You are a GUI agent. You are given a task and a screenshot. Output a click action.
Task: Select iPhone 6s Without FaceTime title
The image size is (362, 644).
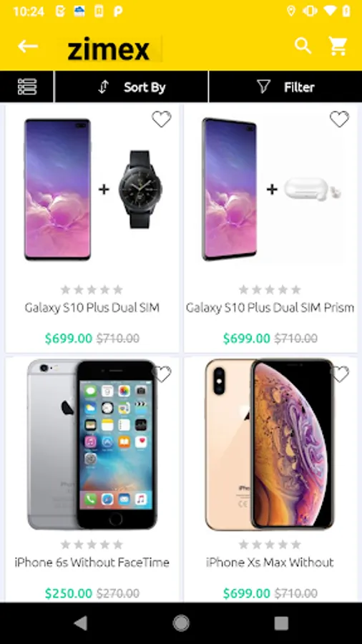92,562
